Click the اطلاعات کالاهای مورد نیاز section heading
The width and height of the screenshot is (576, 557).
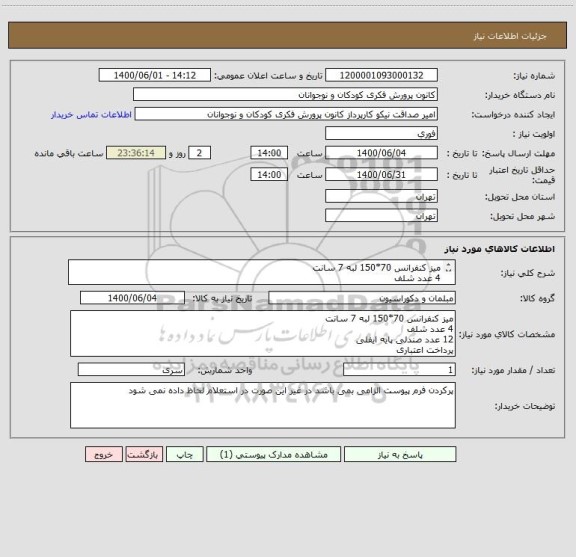[500, 249]
